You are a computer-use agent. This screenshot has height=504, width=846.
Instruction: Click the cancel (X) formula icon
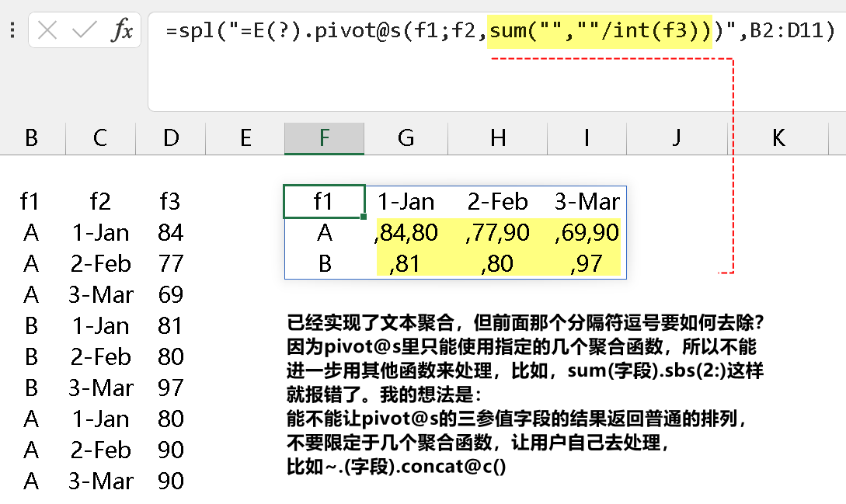click(x=47, y=31)
